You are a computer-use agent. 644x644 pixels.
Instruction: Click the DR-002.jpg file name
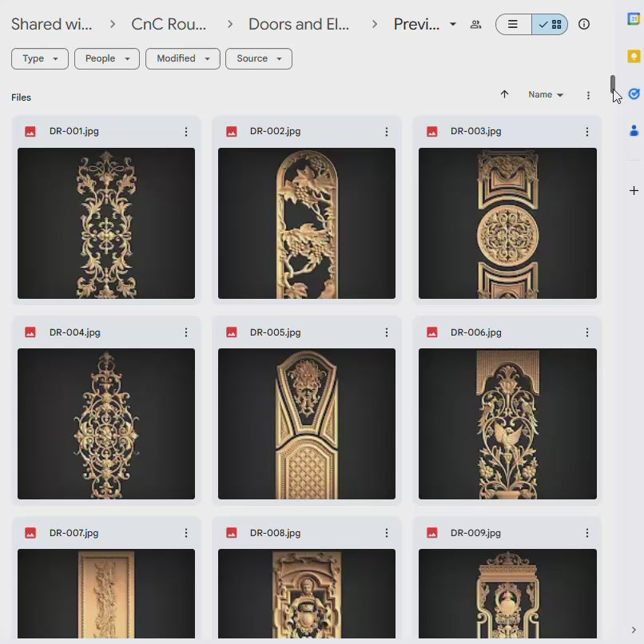pos(275,131)
